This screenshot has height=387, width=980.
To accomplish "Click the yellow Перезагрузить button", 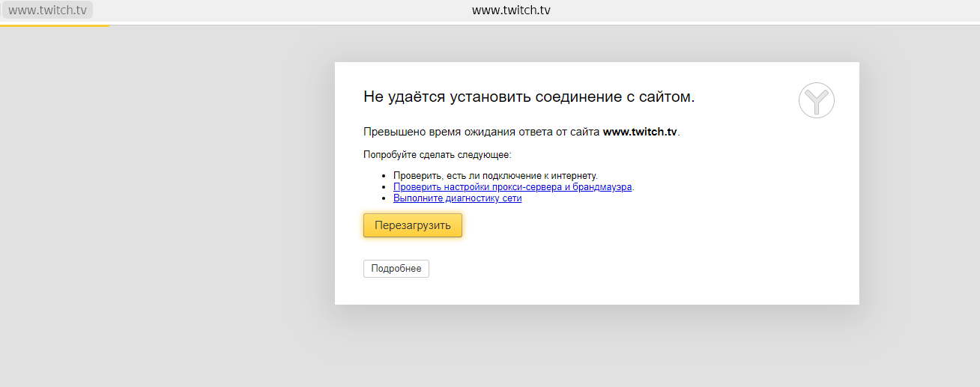I will (x=413, y=225).
